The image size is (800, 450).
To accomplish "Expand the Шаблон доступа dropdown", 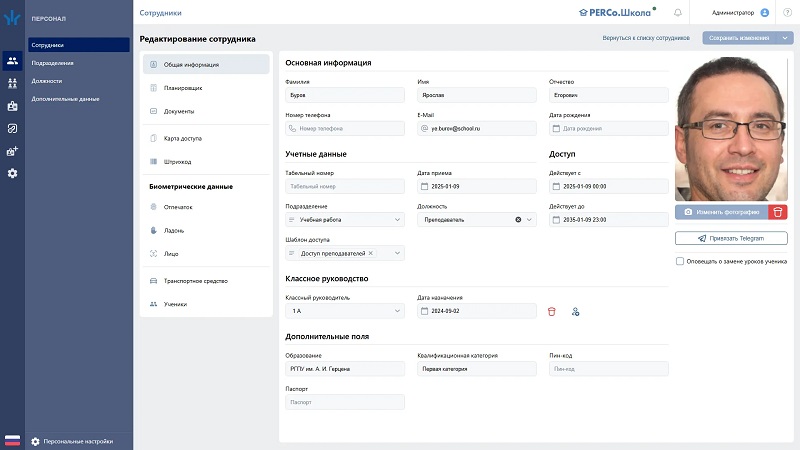I will [x=397, y=253].
